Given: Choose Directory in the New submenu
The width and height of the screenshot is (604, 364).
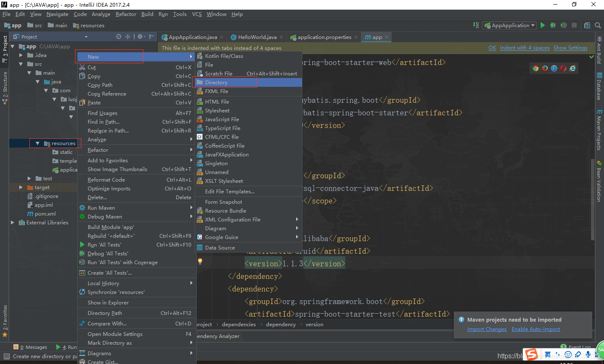Looking at the screenshot, I should pos(249,83).
